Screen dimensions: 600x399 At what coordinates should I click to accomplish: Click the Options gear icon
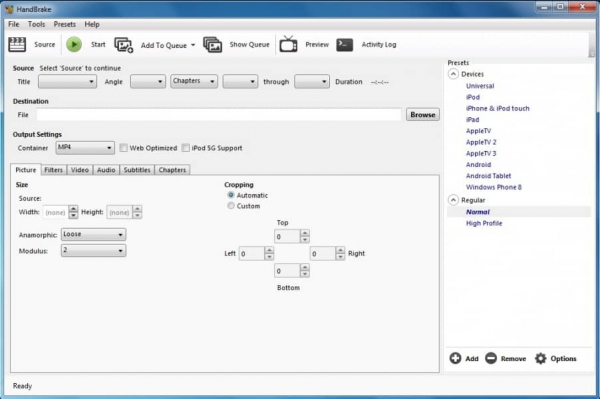pyautogui.click(x=540, y=358)
